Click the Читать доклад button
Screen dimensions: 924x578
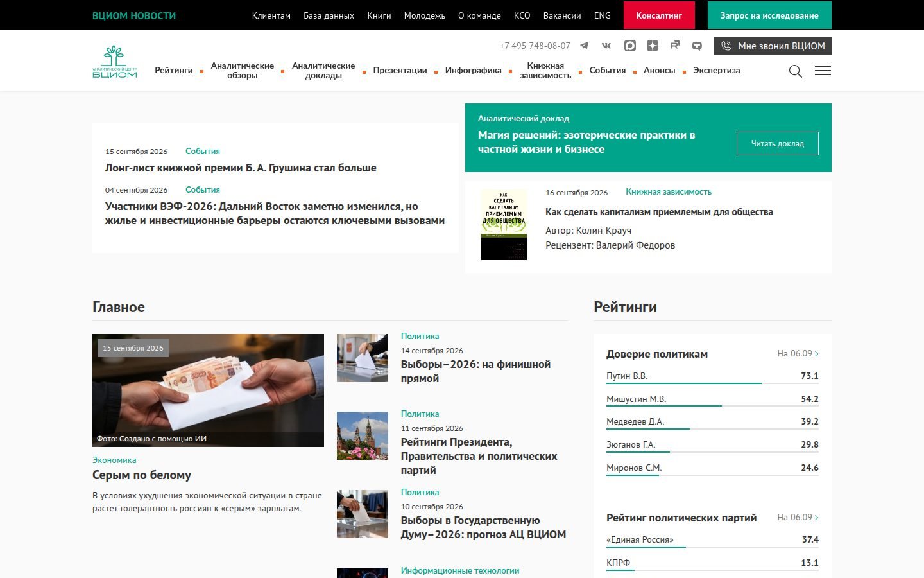(778, 143)
